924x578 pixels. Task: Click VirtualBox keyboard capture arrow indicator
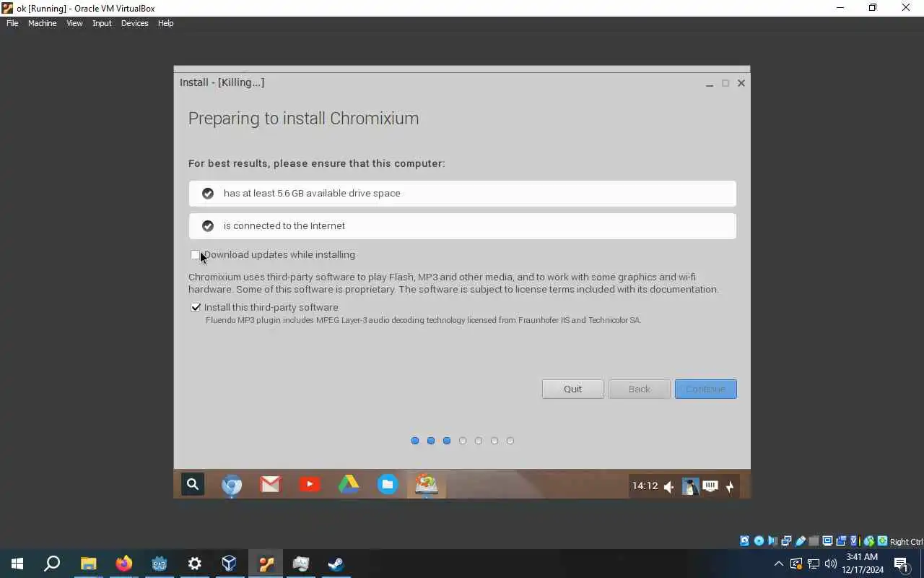(882, 541)
